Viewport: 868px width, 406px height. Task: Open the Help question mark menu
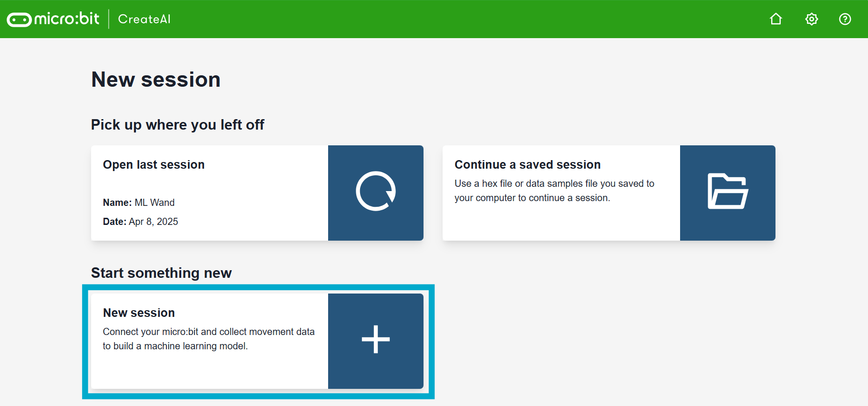click(x=845, y=19)
